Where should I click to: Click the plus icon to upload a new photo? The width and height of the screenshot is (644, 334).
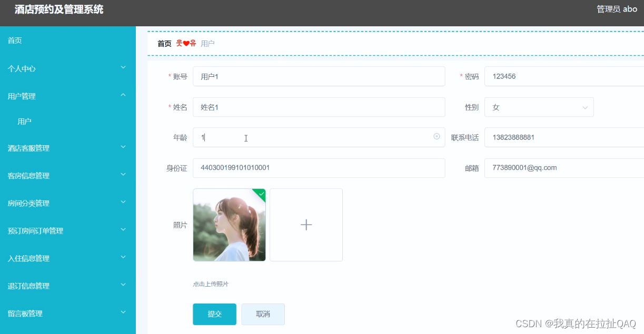tap(306, 225)
